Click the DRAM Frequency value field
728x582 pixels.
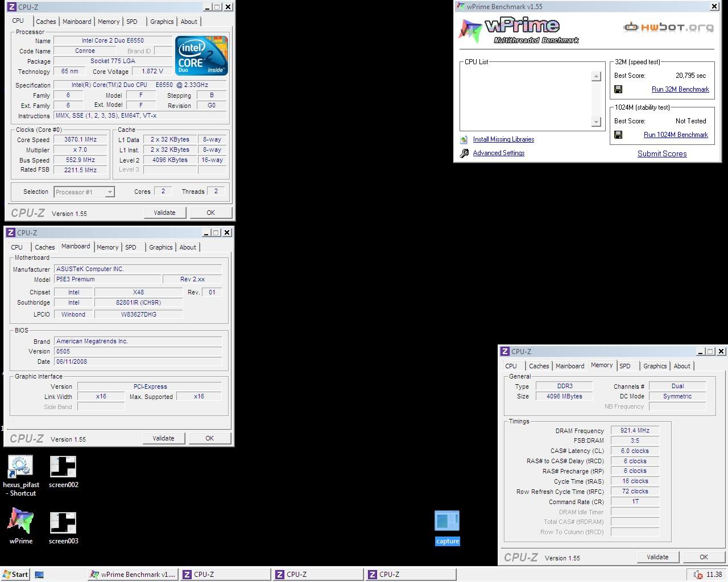tap(635, 430)
